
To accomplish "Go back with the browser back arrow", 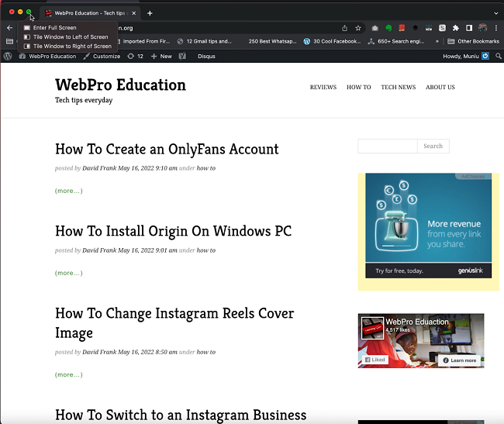I will [x=9, y=28].
